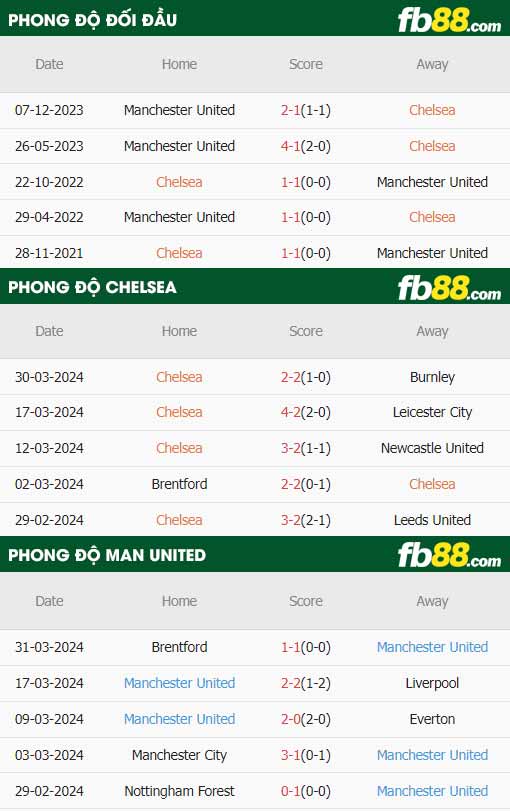Click Manchester United away link on 31-03-2024
510x812 pixels.
432,647
